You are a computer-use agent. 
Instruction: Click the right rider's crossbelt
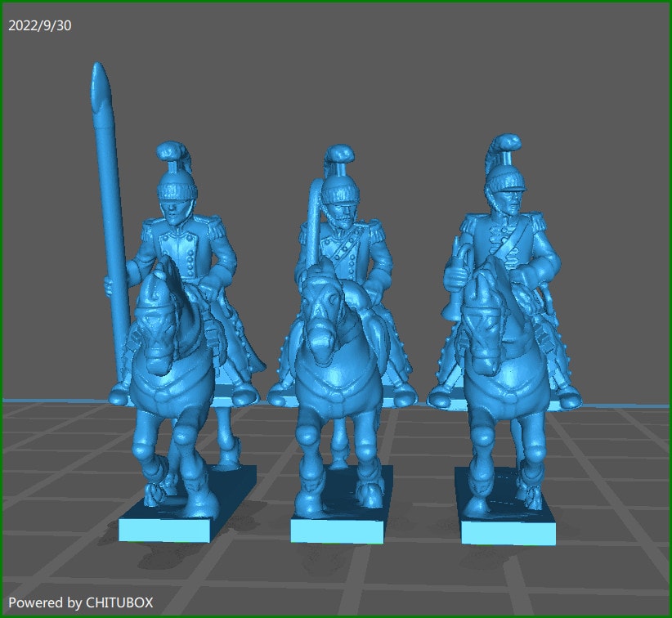pyautogui.click(x=511, y=245)
